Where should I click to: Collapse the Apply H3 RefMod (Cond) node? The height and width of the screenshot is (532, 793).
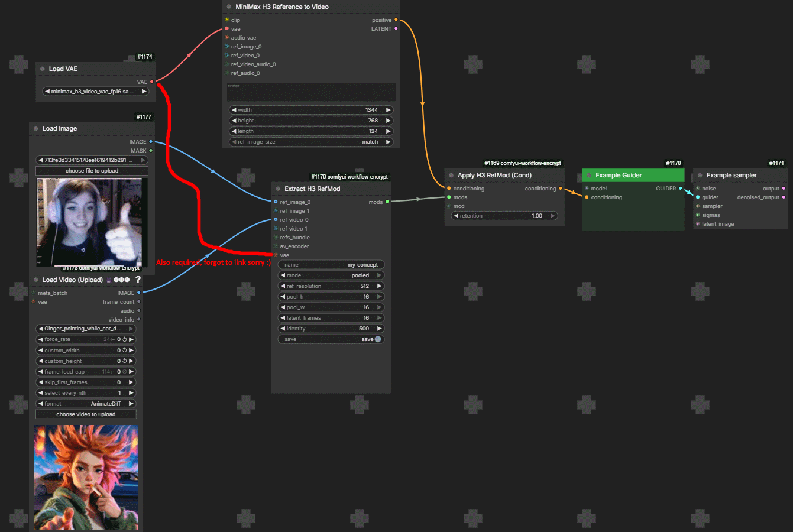[451, 176]
